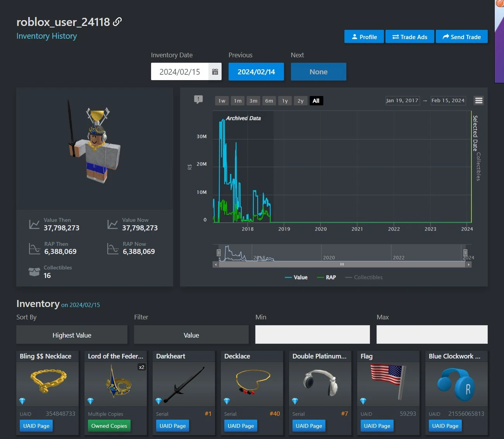Image resolution: width=504 pixels, height=439 pixels.
Task: Open the Sort By Highest Value dropdown
Action: (x=72, y=334)
